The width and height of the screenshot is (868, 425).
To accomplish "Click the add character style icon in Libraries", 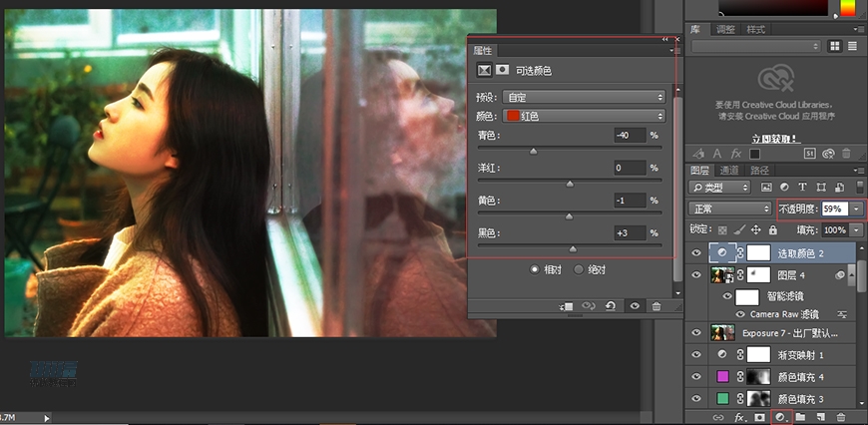I will (717, 154).
